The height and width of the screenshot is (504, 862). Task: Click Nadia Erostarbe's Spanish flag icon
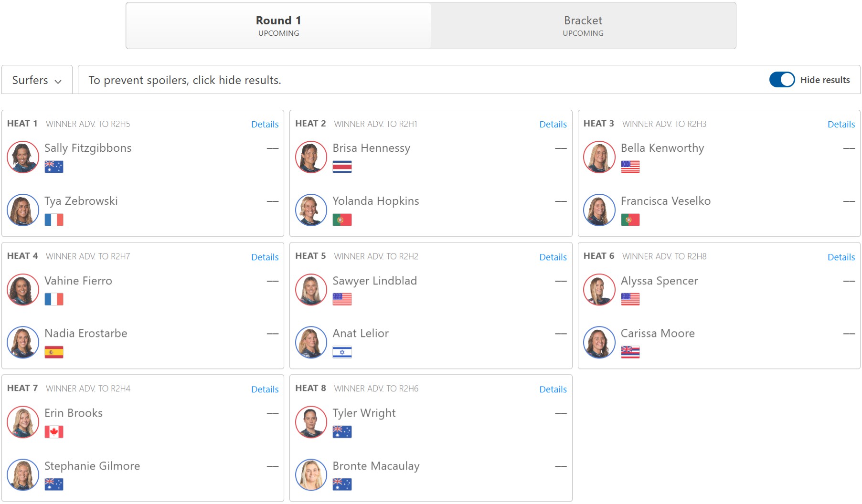[x=53, y=352]
